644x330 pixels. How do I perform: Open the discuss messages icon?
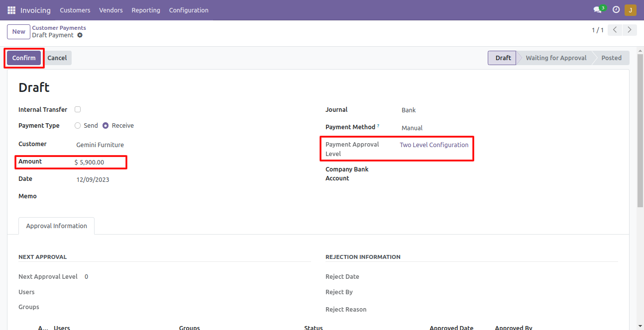[x=598, y=10]
